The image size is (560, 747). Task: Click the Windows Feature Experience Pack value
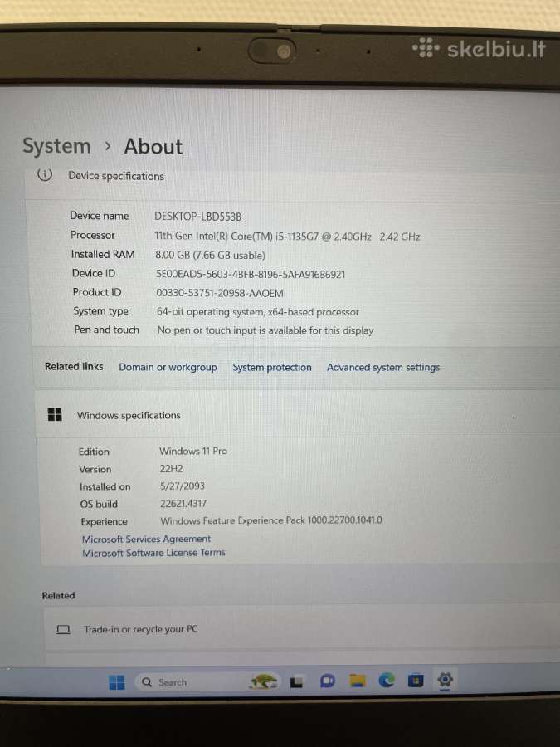coord(271,520)
